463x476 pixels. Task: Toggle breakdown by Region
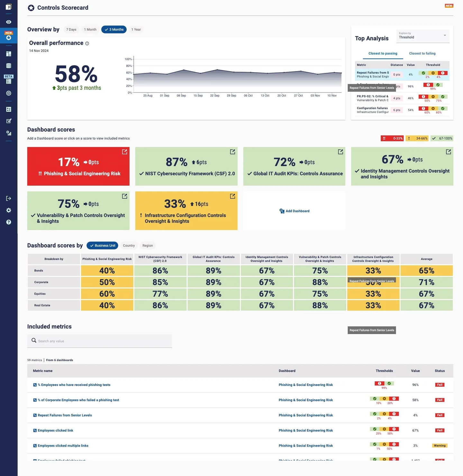click(148, 246)
